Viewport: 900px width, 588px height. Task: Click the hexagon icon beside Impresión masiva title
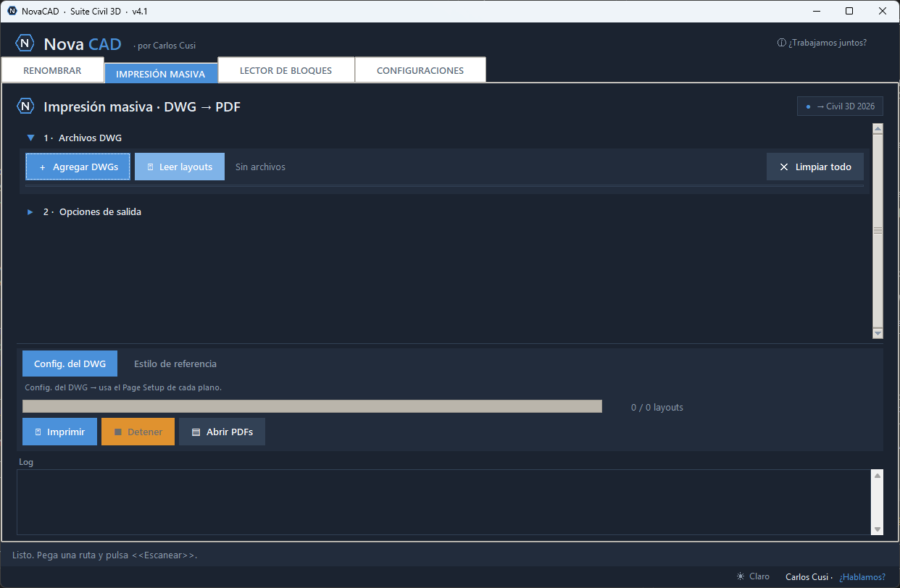click(x=25, y=106)
